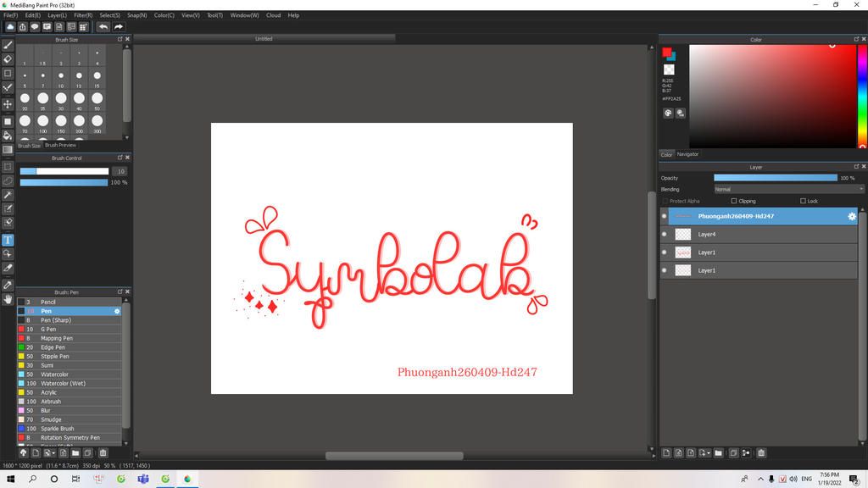The image size is (868, 488).
Task: Open the add-layer dropdown arrow in Layer panel
Action: (x=709, y=454)
